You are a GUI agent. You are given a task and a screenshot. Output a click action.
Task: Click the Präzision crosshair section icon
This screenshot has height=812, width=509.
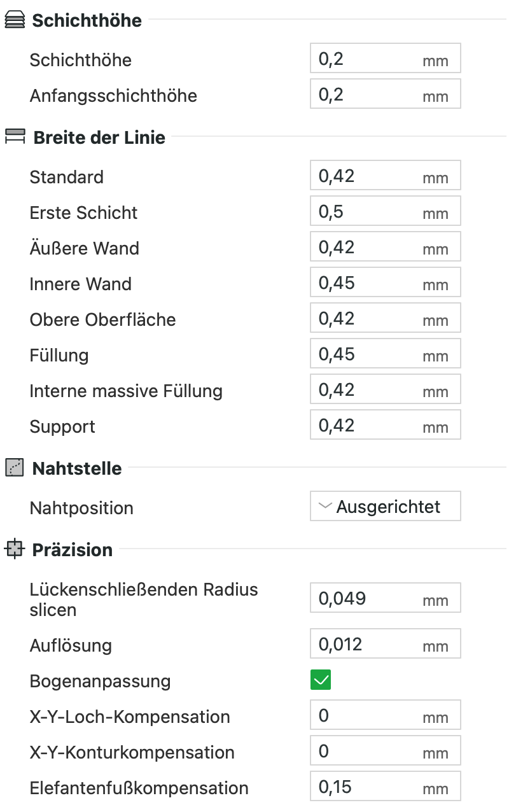click(14, 549)
